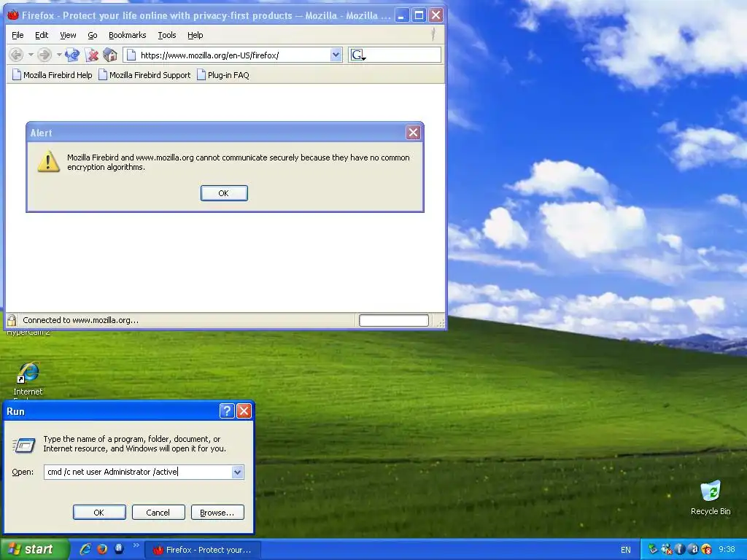Click the blue info tray icon
The height and width of the screenshot is (560, 747).
[680, 550]
